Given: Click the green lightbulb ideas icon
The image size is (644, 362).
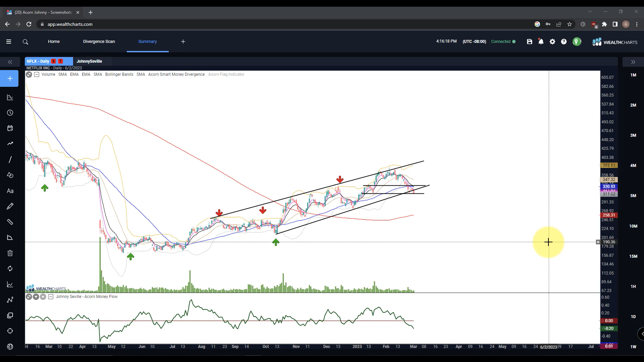Looking at the screenshot, I should point(577,42).
